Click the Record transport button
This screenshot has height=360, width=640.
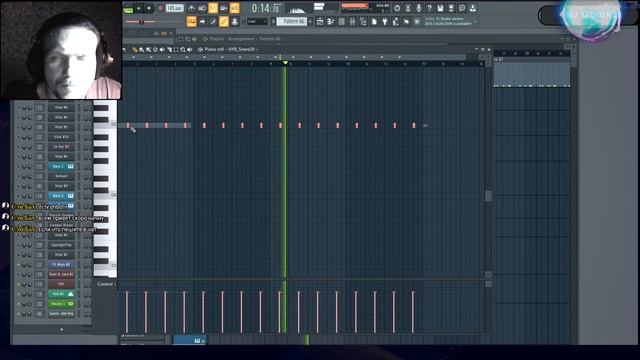[160, 8]
